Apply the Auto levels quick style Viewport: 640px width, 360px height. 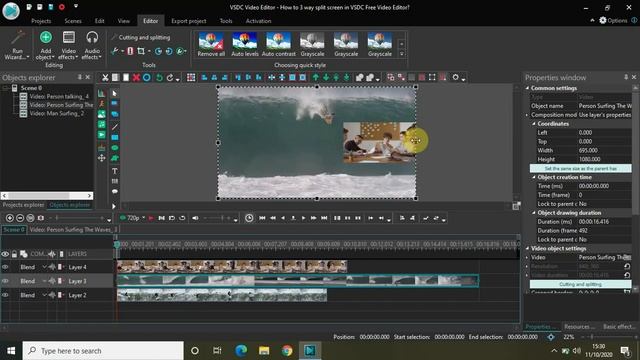(x=245, y=44)
